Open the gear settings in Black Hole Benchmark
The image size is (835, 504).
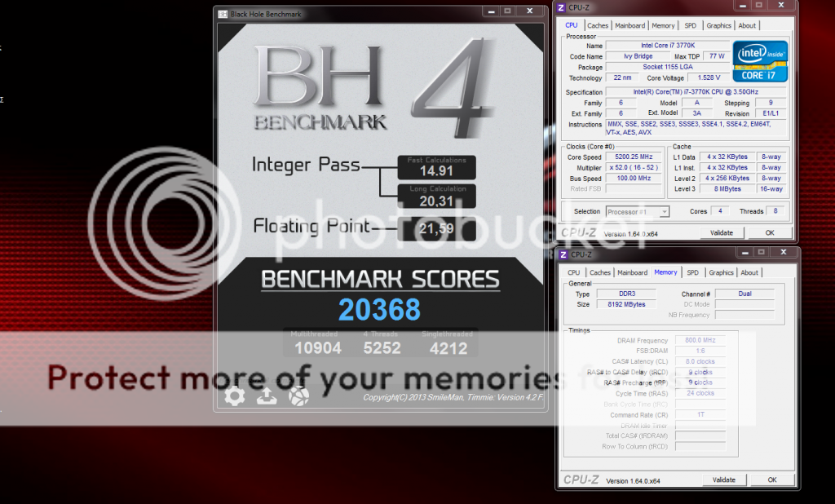pos(235,396)
